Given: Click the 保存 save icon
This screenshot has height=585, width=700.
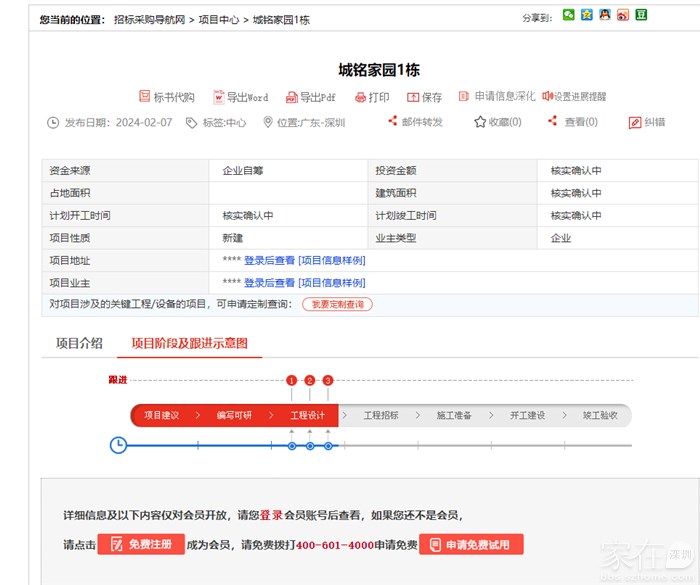Looking at the screenshot, I should [x=413, y=97].
